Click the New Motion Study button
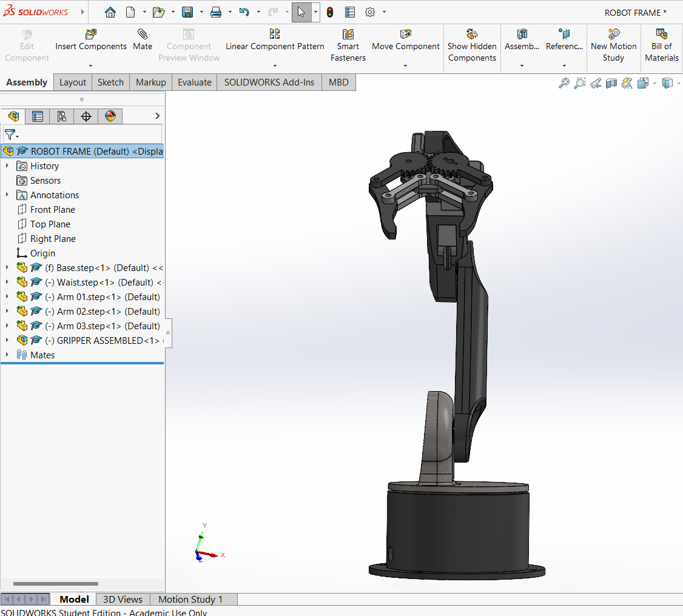 (x=613, y=45)
